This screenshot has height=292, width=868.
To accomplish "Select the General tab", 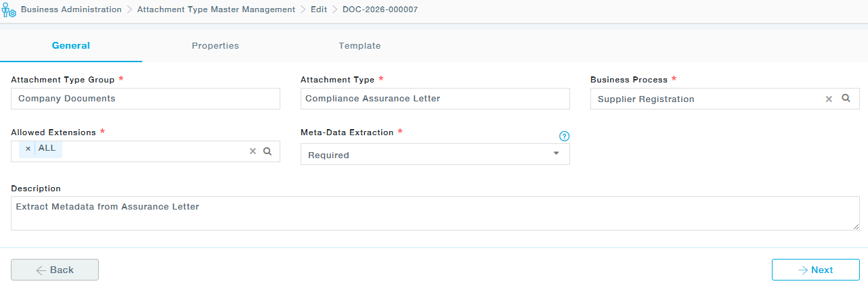I will click(x=71, y=46).
